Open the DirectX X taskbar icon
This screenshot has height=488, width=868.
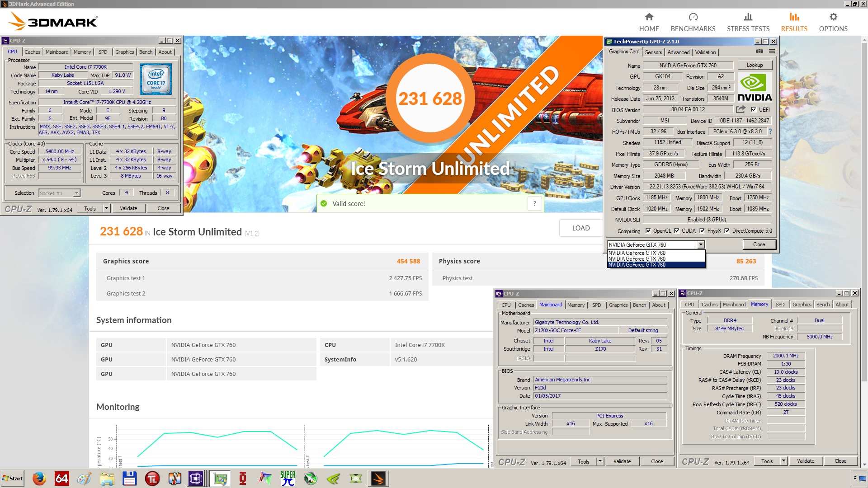(356, 479)
